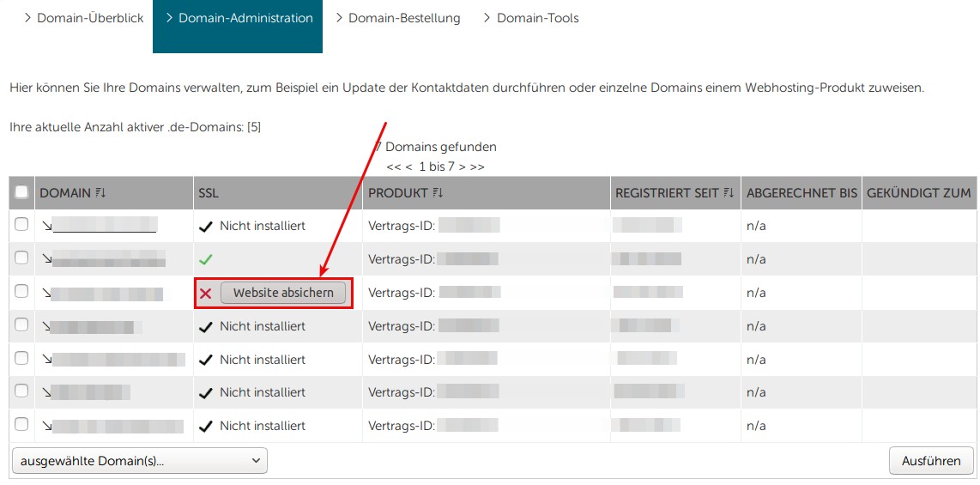Open the Domain-Überblick tab
The width and height of the screenshot is (980, 485).
(x=84, y=18)
